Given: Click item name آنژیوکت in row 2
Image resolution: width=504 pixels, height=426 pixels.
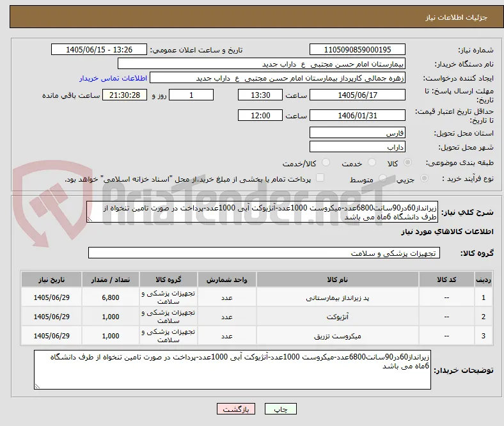Looking at the screenshot, I should [338, 317].
